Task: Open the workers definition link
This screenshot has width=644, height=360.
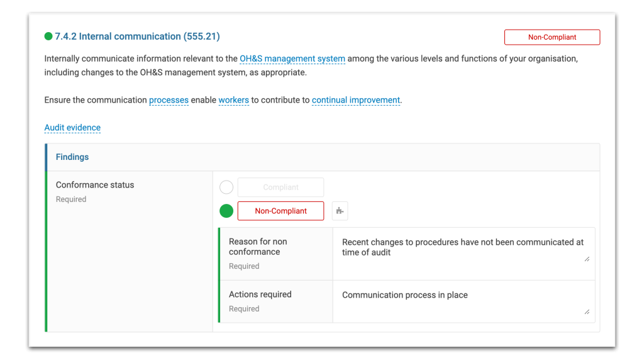Action: tap(233, 100)
